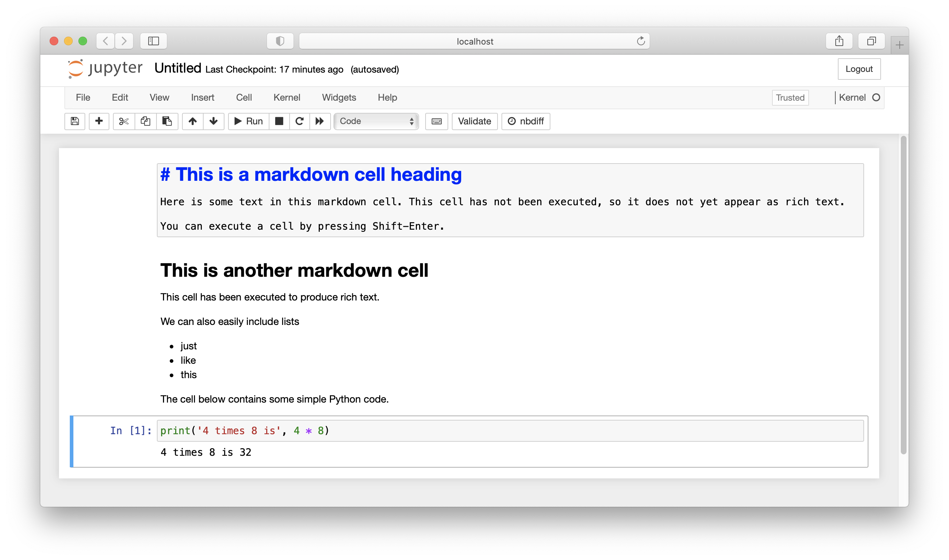Click the Validate button
Screen dimensions: 949x560
[x=474, y=121]
